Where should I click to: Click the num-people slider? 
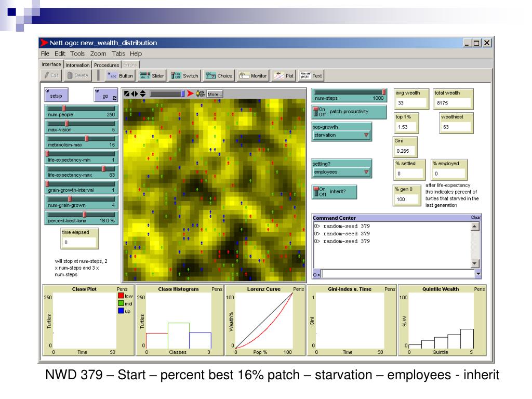tap(81, 112)
